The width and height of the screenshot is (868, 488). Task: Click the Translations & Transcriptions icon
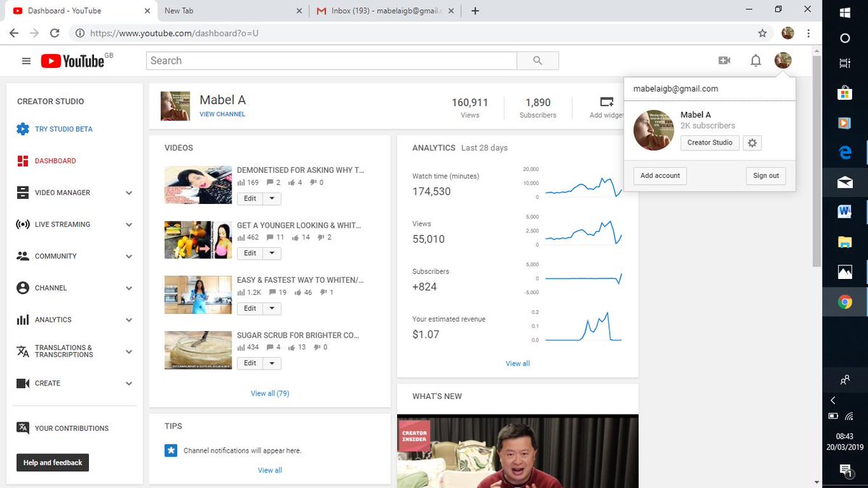pos(22,351)
